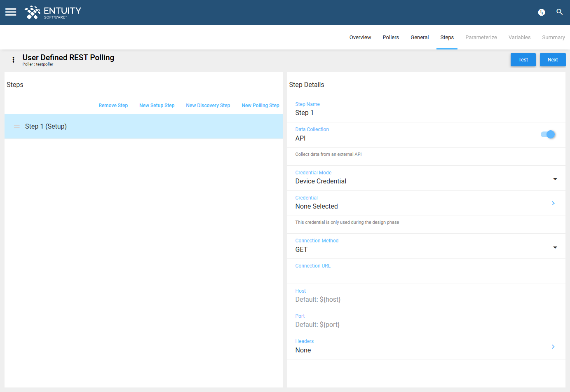570x392 pixels.
Task: Click the Headers None value
Action: (303, 350)
